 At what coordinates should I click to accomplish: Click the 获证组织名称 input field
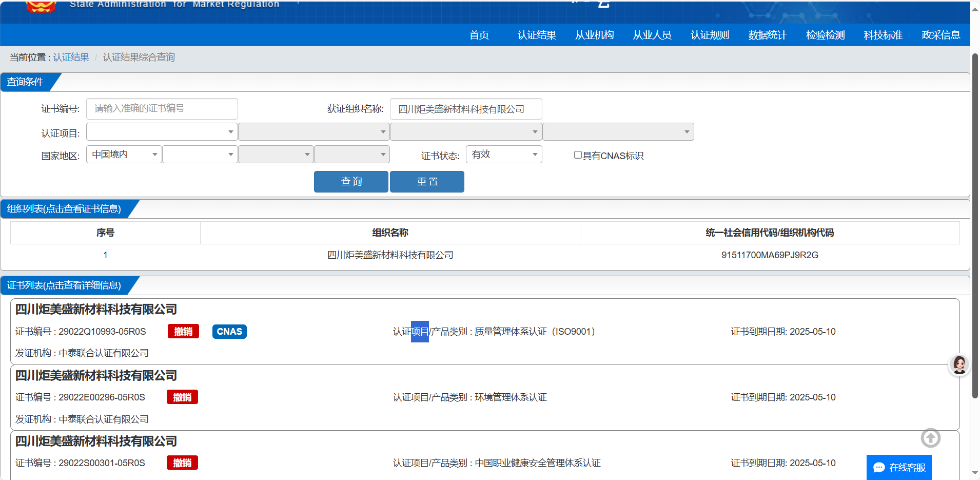(x=466, y=109)
